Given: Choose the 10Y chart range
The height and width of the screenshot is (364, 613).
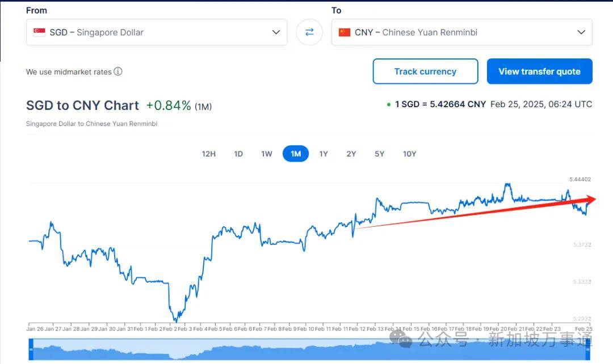Looking at the screenshot, I should tap(409, 154).
